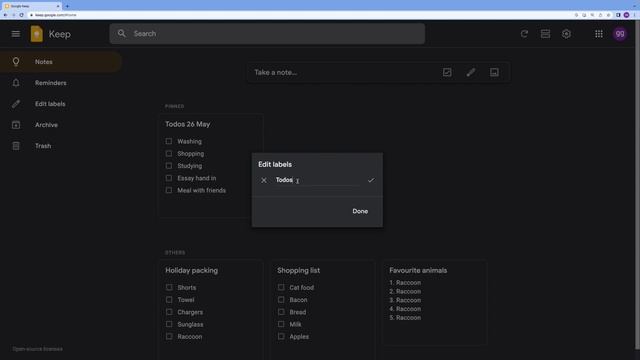This screenshot has height=360, width=640.
Task: Open Edit labels in the sidebar
Action: 60,104
